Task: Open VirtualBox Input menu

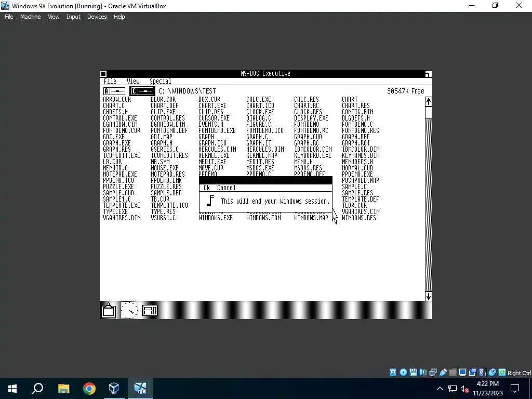Action: tap(73, 17)
